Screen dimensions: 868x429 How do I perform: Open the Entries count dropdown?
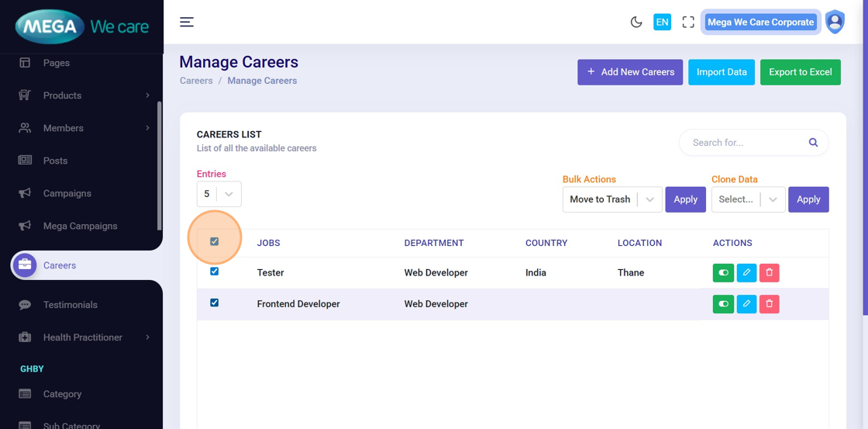219,194
